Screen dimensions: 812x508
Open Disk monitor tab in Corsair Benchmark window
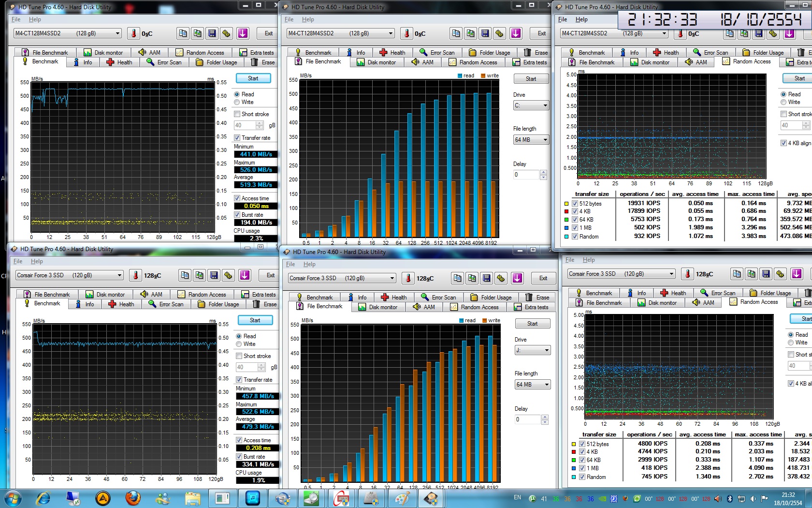[105, 295]
